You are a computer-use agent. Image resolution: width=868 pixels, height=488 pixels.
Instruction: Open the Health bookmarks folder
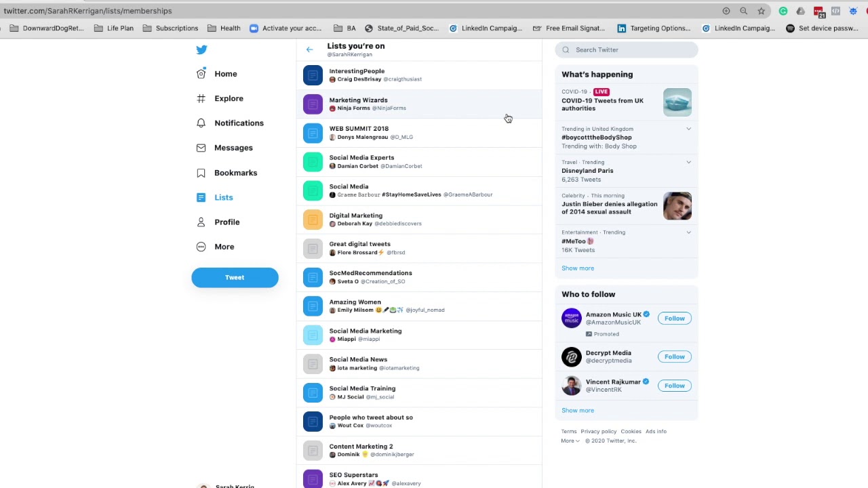click(224, 28)
